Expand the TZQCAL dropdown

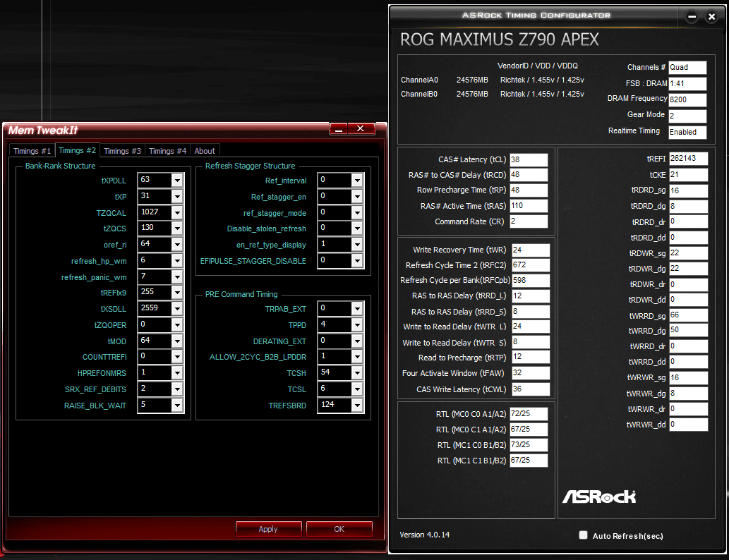pos(177,212)
